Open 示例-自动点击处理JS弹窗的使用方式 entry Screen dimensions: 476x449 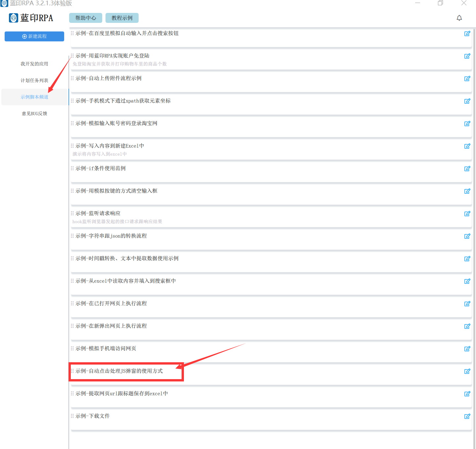coord(119,371)
